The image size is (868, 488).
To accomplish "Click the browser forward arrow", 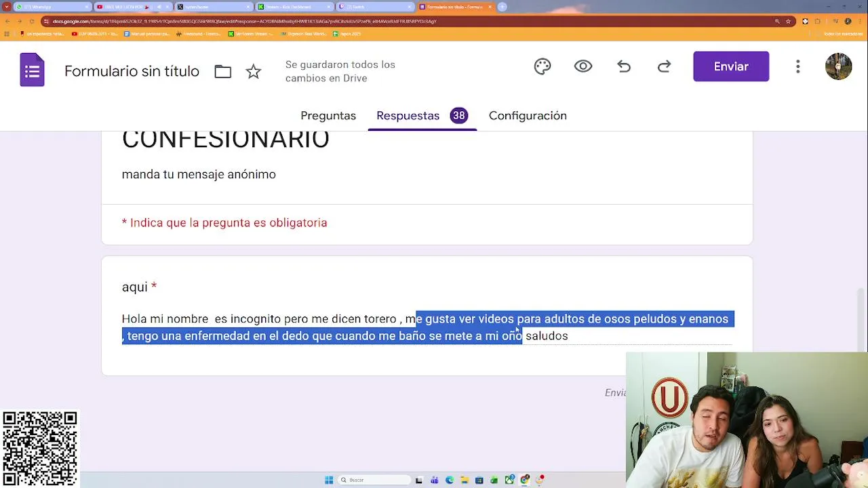I will click(x=20, y=21).
